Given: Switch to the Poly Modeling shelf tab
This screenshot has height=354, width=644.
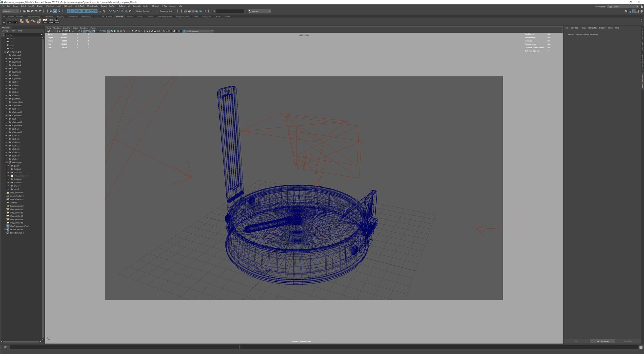Looking at the screenshot, I should [34, 16].
